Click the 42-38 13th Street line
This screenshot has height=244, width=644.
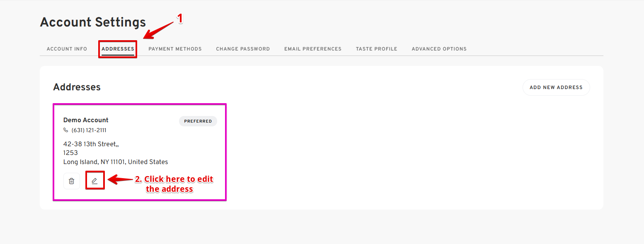point(91,144)
